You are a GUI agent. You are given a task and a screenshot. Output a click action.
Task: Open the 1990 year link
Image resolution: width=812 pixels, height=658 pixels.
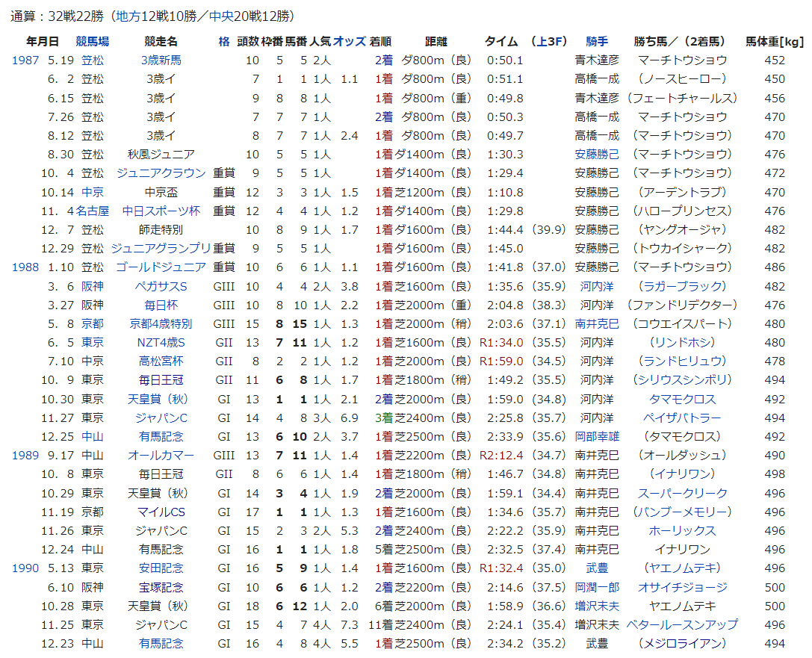point(25,568)
